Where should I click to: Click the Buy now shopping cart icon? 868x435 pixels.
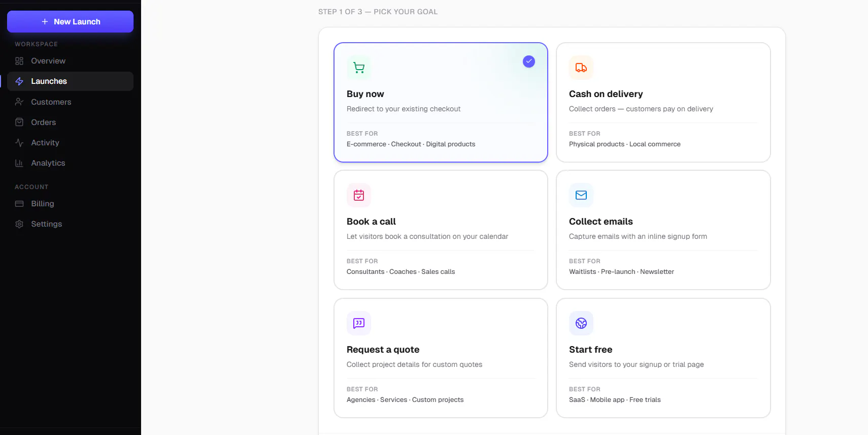359,68
